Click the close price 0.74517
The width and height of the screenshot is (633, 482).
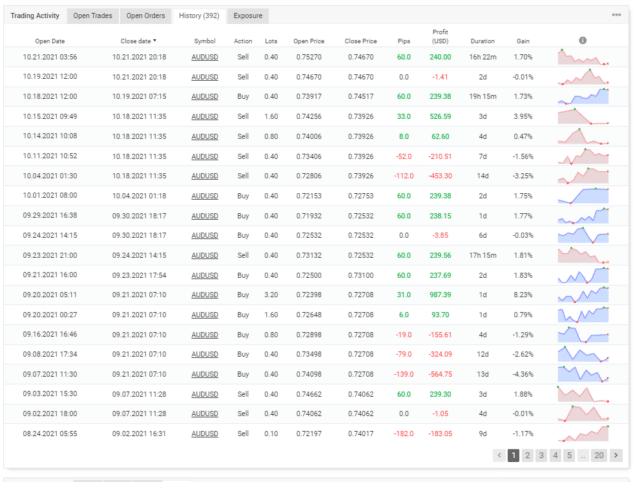click(x=361, y=97)
